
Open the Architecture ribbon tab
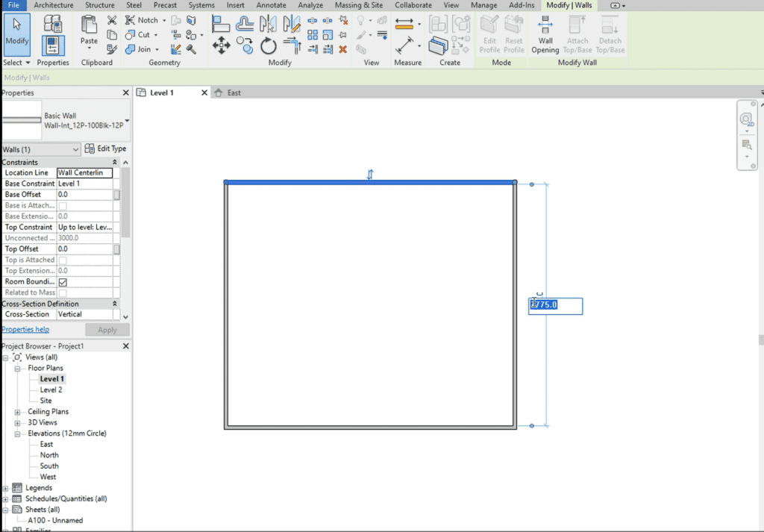point(54,5)
